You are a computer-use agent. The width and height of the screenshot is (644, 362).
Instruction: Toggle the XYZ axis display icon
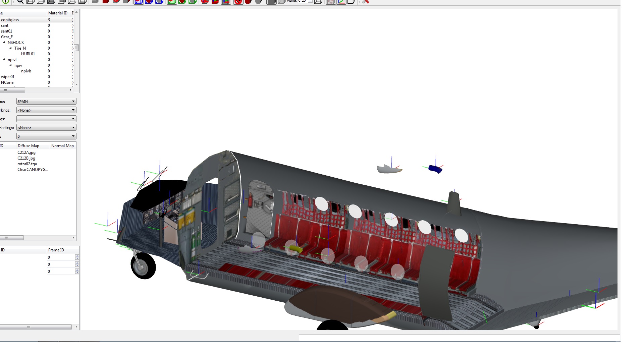click(x=341, y=2)
